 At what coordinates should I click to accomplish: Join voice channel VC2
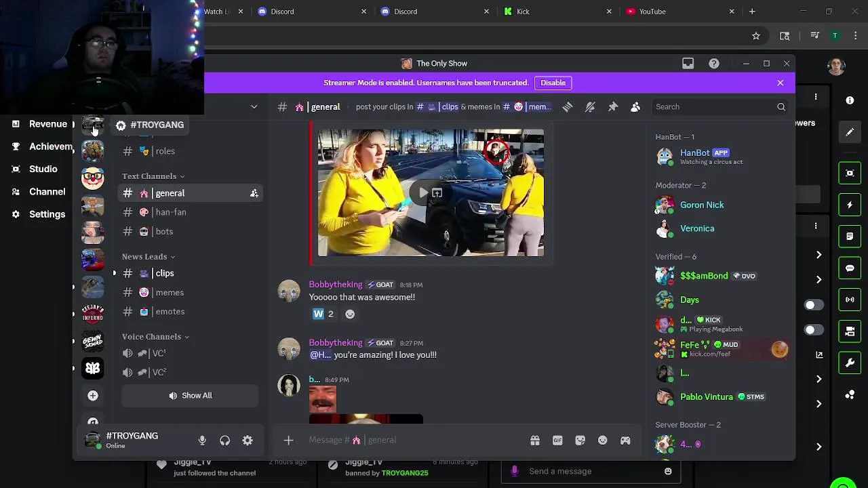coord(191,372)
